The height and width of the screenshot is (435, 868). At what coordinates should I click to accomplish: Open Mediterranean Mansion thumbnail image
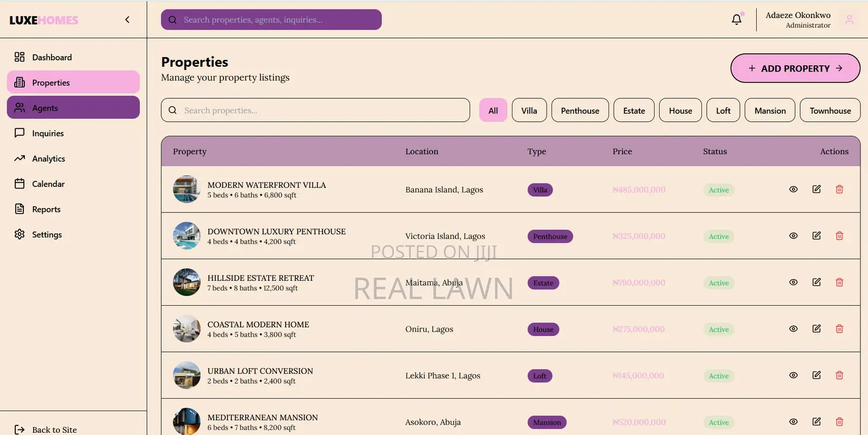coord(187,421)
